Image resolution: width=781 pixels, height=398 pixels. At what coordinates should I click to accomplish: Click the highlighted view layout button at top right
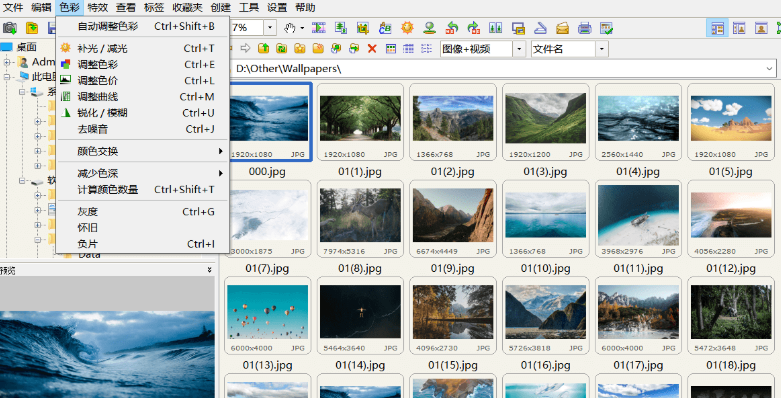tap(717, 28)
